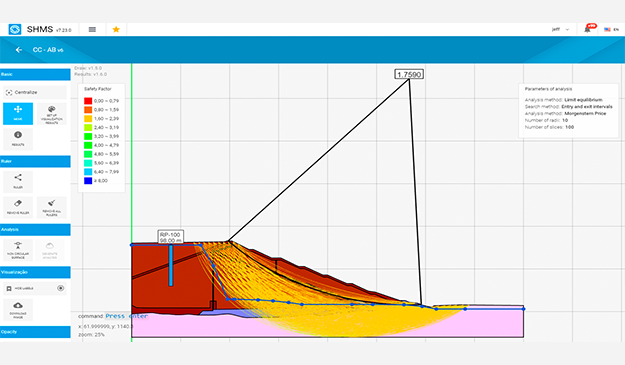625x365 pixels.
Task: Open the EN language selector
Action: [611, 29]
